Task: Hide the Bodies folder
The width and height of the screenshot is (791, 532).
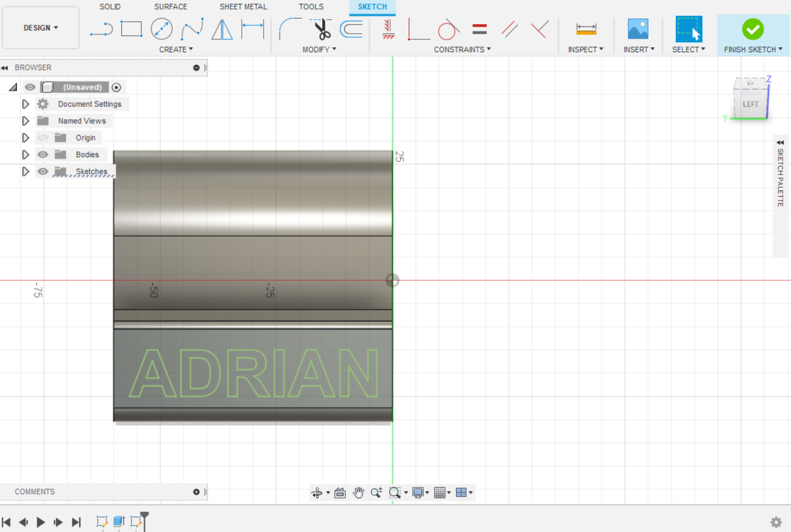Action: (43, 154)
